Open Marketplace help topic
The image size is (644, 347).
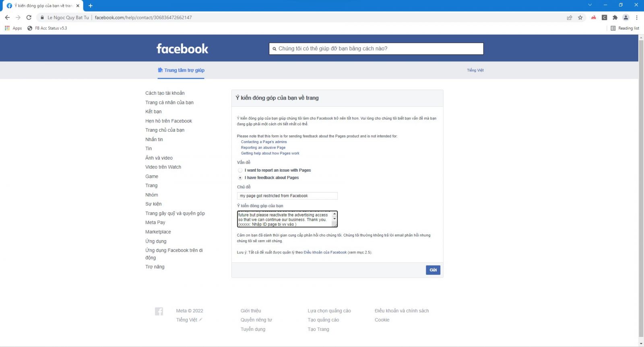[158, 232]
